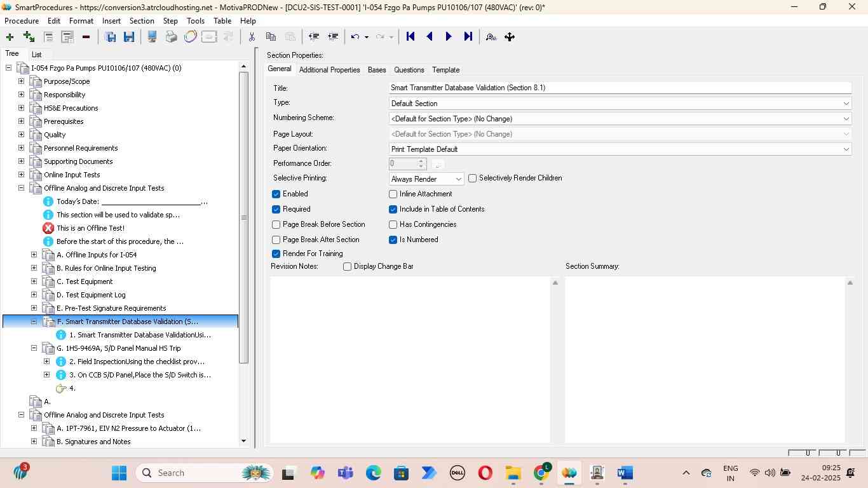
Task: Click the save-all double floppy icon
Action: pos(110,37)
